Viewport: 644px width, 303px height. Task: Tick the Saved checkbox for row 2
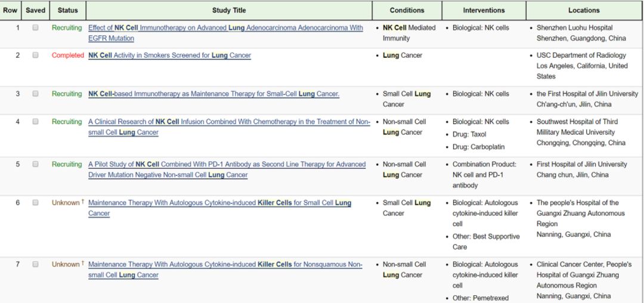coord(35,55)
